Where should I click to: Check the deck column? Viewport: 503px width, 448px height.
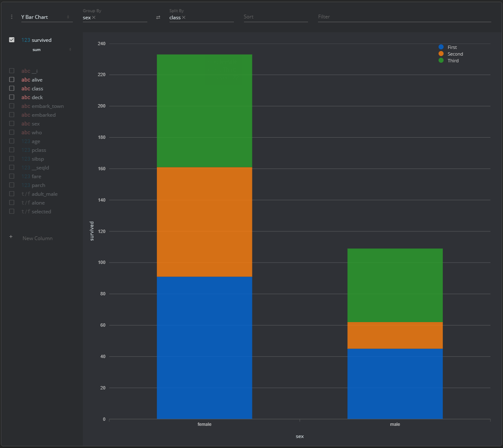[12, 97]
